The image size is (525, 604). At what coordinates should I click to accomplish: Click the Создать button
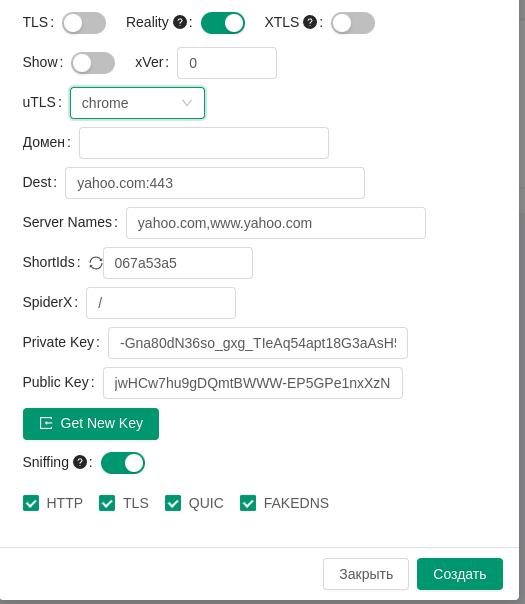[460, 574]
